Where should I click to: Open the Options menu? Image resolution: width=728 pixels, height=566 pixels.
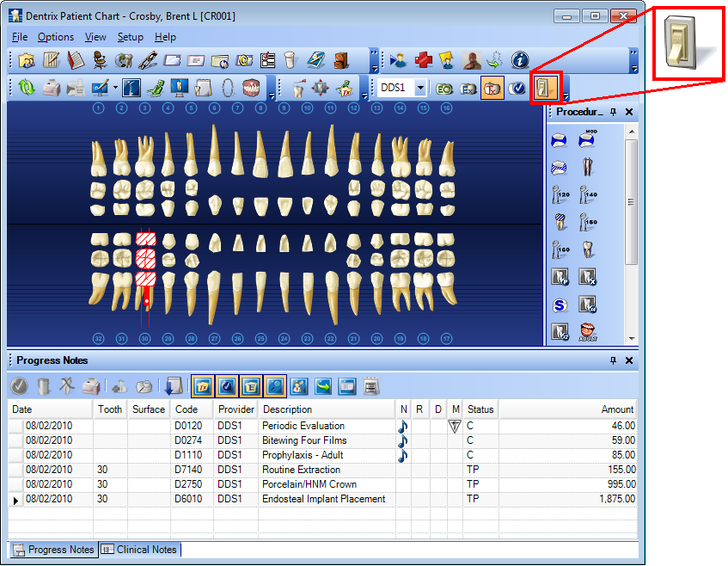point(56,37)
